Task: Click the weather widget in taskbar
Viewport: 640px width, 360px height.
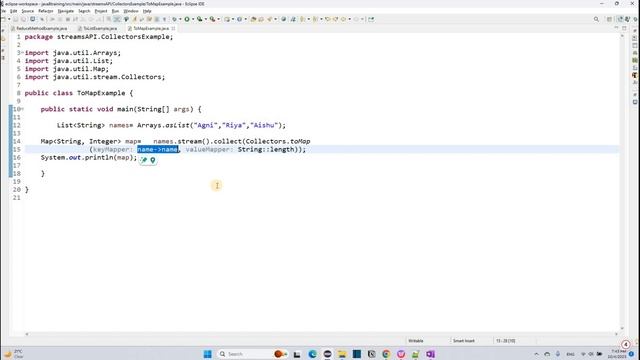Action: pyautogui.click(x=14, y=354)
